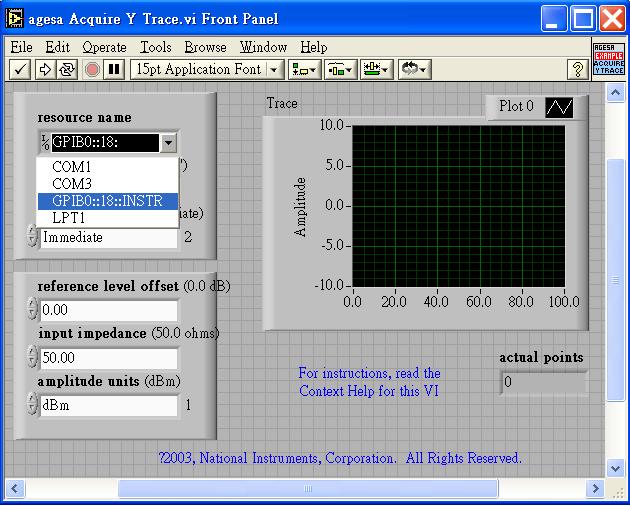Screen dimensions: 630x506
Task: Open the Align Objects tool
Action: (304, 69)
